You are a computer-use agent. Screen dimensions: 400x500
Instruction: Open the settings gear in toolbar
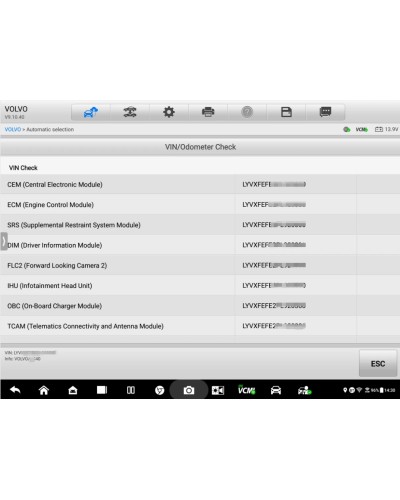point(169,112)
